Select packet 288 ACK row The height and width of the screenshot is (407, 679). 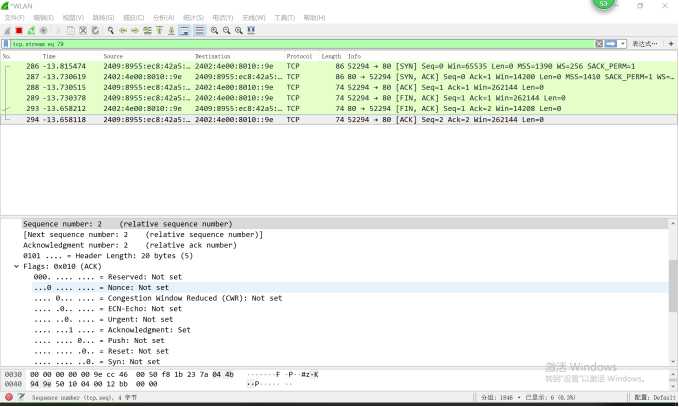point(339,87)
